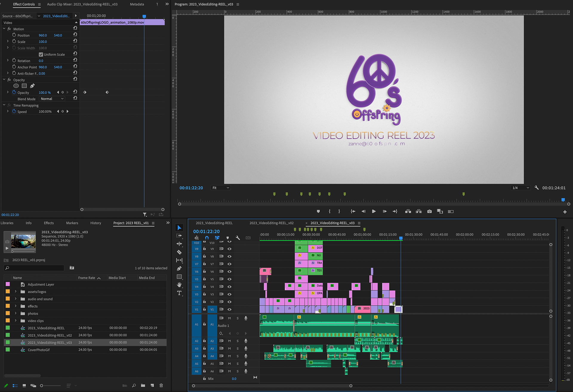Expand the video clips bin
573x392 pixels.
(16, 320)
